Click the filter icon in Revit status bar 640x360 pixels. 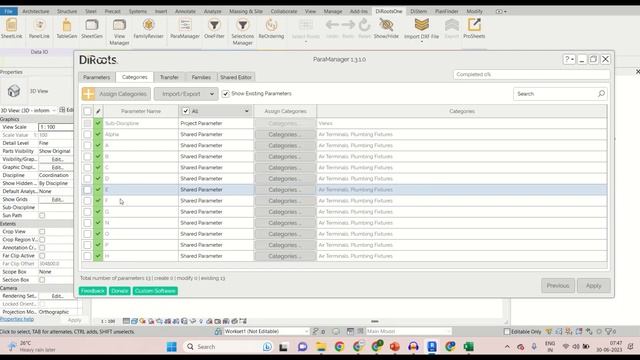pos(609,331)
